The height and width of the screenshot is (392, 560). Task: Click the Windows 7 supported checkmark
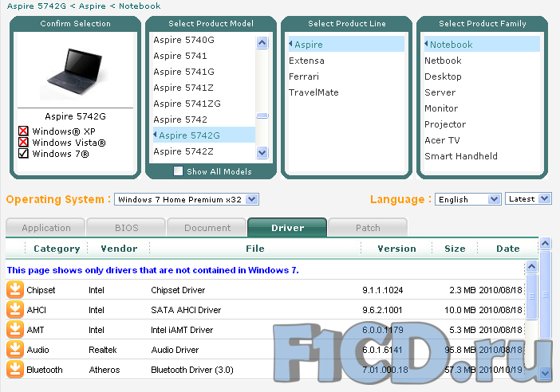23,154
